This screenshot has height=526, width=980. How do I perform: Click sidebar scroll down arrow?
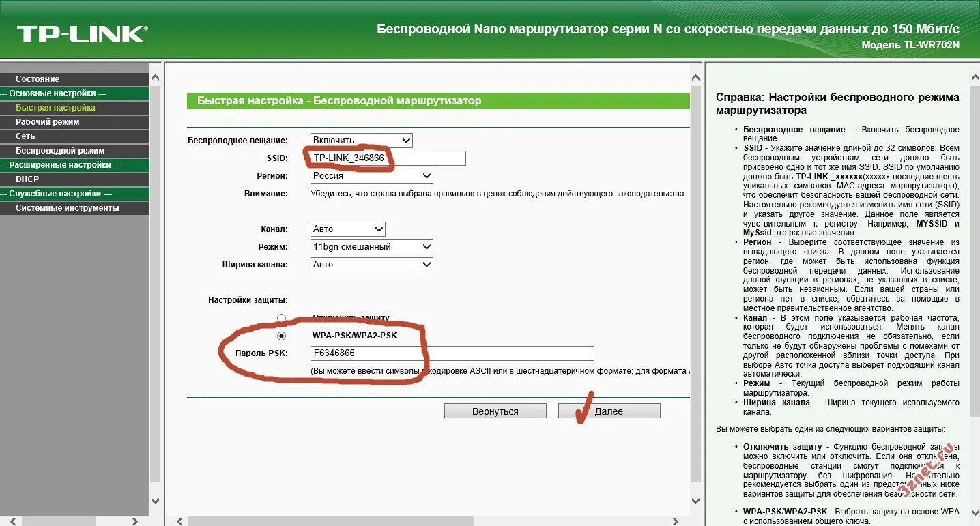(155, 501)
